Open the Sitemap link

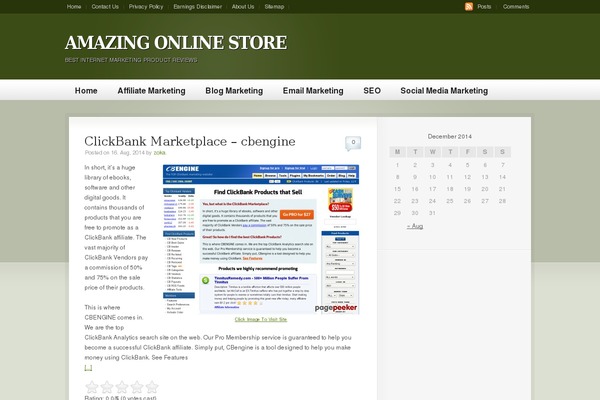pyautogui.click(x=274, y=7)
